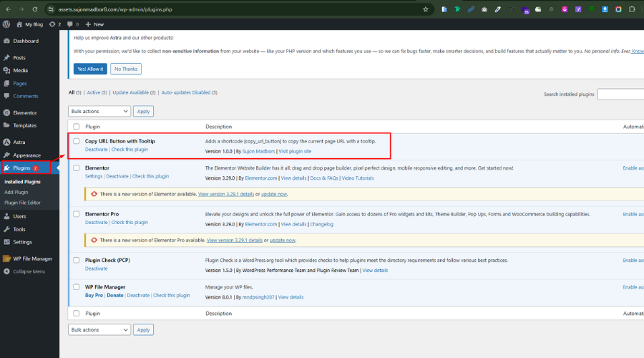Filter by Active plugins
Image resolution: width=644 pixels, height=358 pixels.
[94, 92]
